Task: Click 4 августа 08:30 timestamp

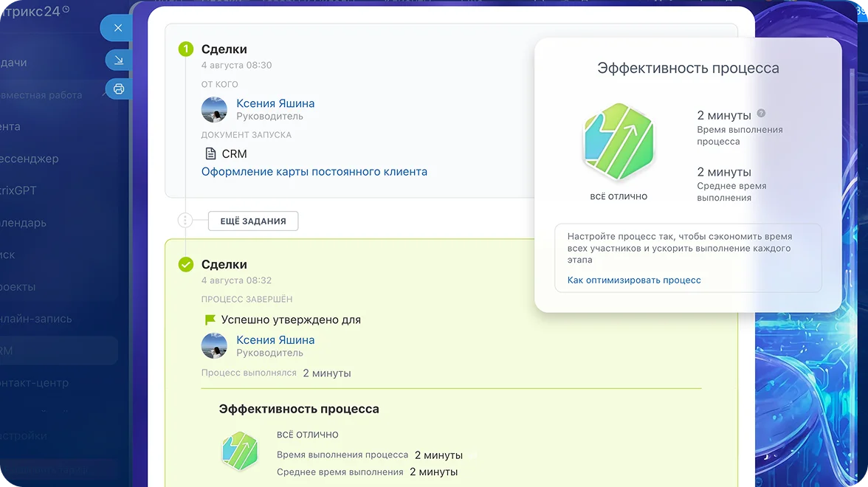Action: pos(236,65)
